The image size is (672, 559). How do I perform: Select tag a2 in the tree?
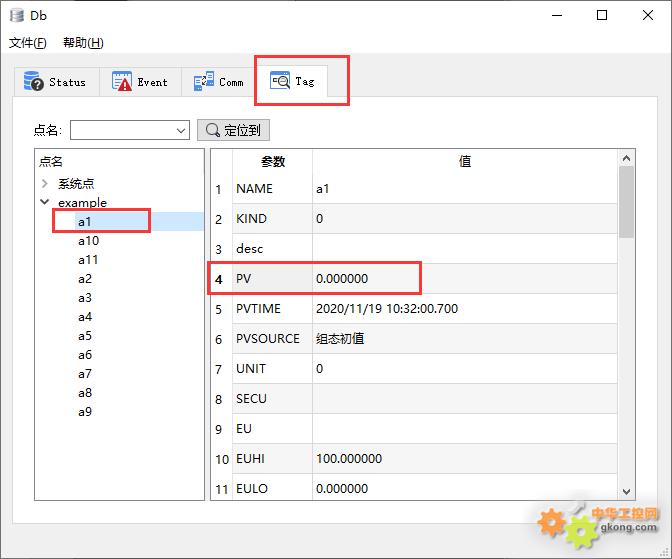pyautogui.click(x=85, y=279)
